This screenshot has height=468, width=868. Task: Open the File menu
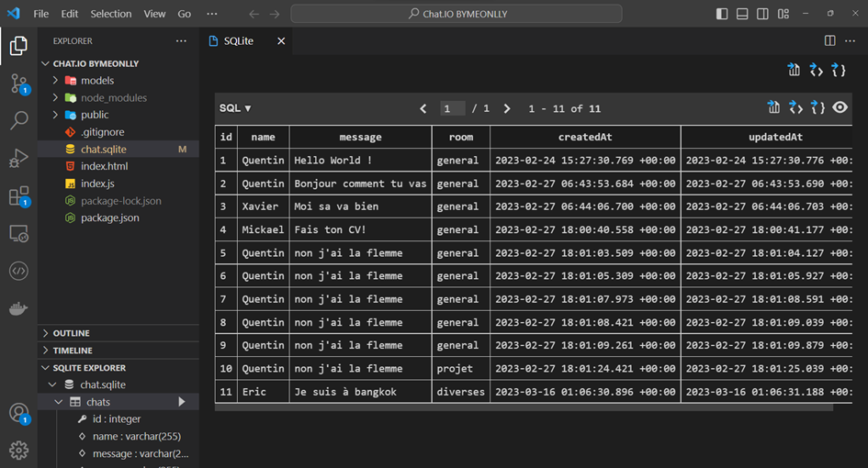click(41, 14)
